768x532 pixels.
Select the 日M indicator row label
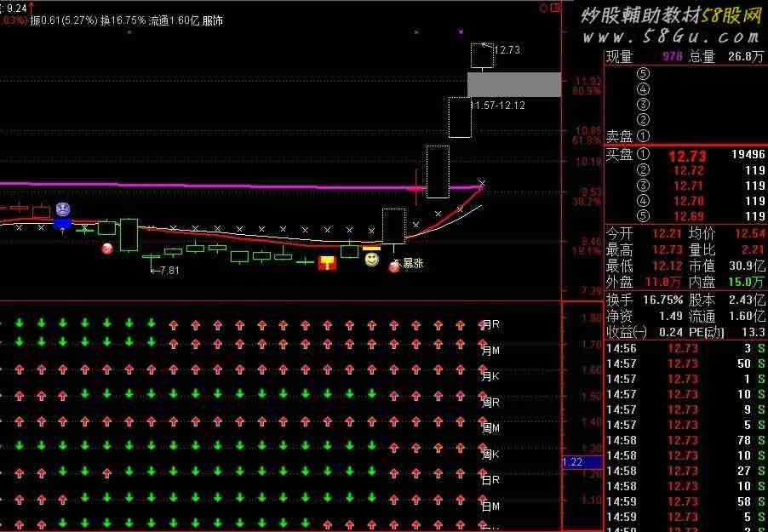coord(490,506)
